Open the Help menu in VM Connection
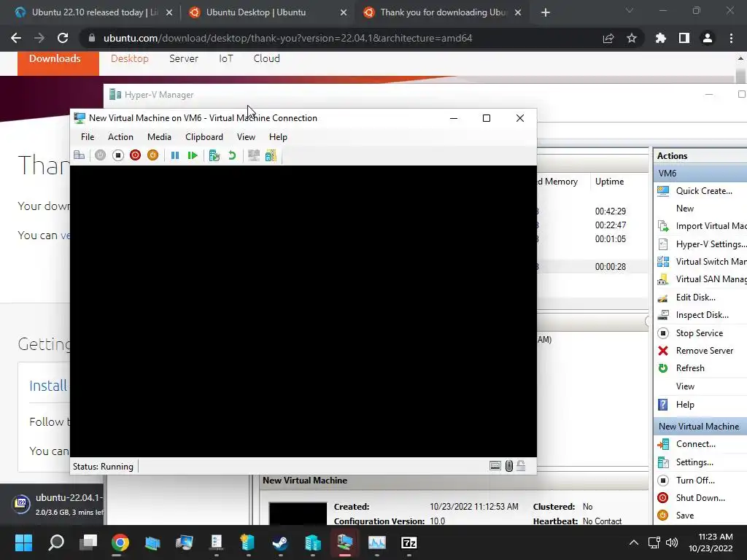The image size is (747, 560). [x=278, y=136]
